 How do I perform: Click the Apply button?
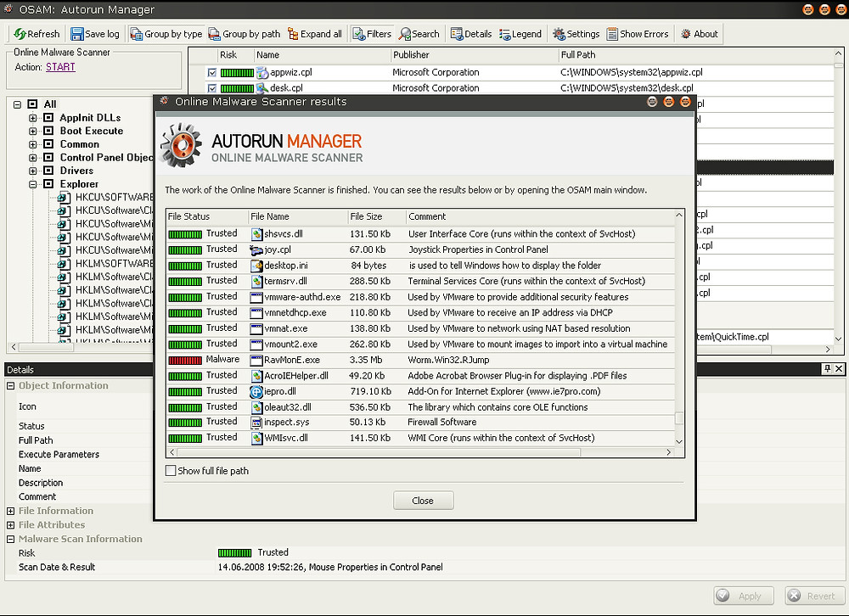click(744, 596)
